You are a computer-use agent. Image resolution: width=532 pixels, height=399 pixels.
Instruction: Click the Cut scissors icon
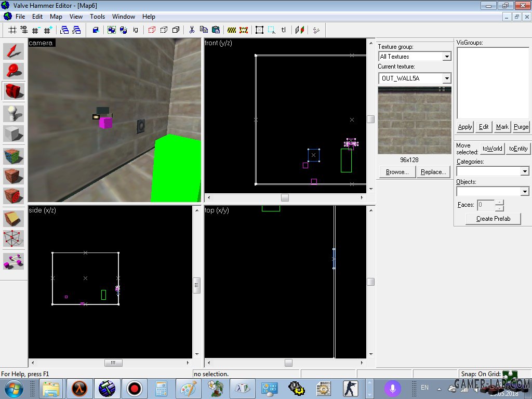pos(192,30)
